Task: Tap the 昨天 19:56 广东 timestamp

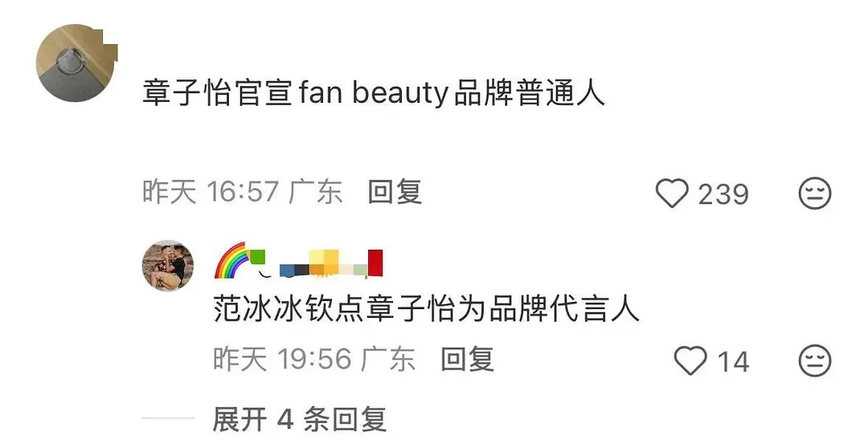Action: (314, 360)
